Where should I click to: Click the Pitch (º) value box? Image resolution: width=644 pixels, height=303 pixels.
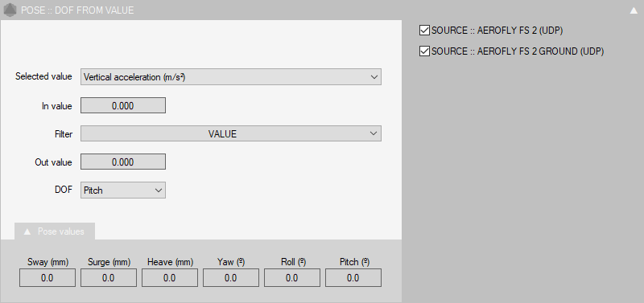click(353, 278)
